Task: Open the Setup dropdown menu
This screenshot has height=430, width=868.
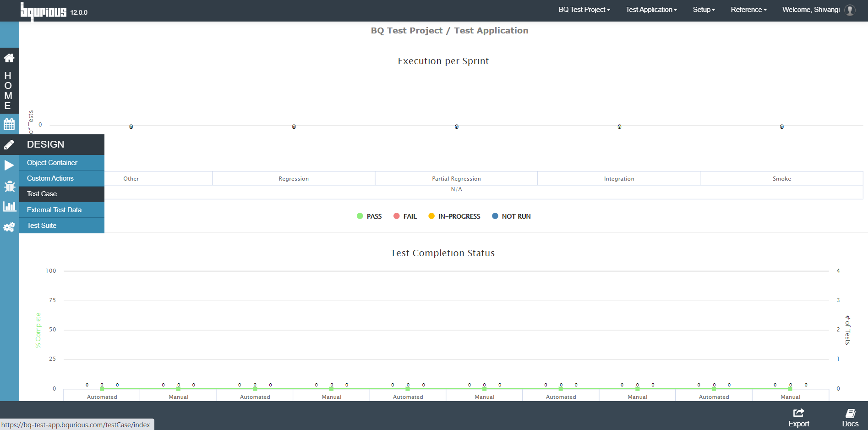Action: (704, 10)
